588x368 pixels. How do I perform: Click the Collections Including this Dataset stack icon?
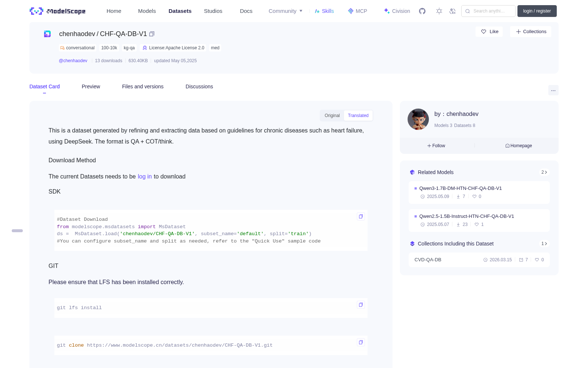click(412, 244)
